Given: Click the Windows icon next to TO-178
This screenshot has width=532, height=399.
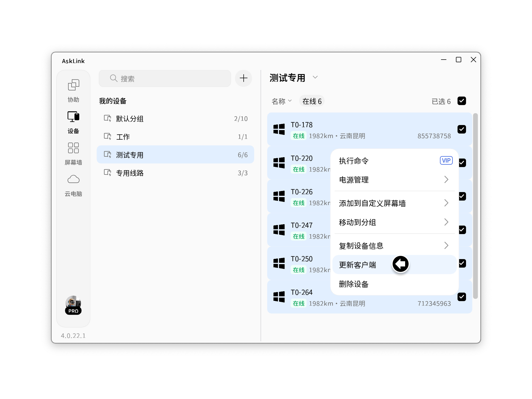Looking at the screenshot, I should (x=279, y=130).
